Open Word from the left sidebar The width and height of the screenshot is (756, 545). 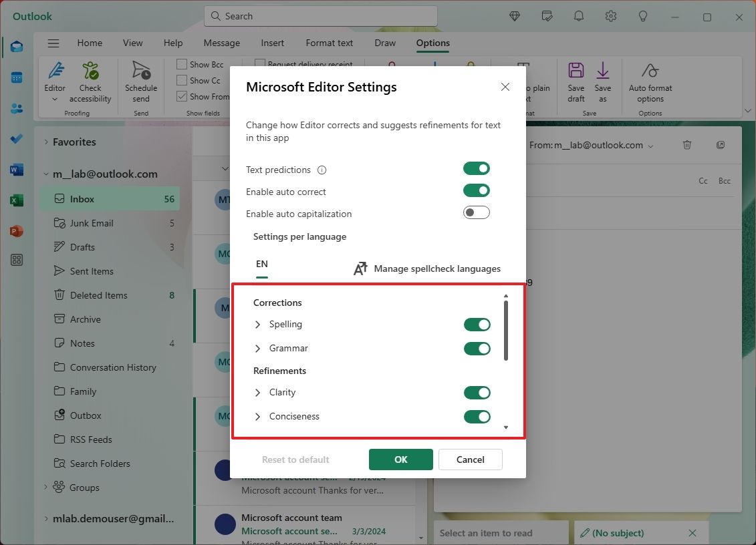click(16, 170)
